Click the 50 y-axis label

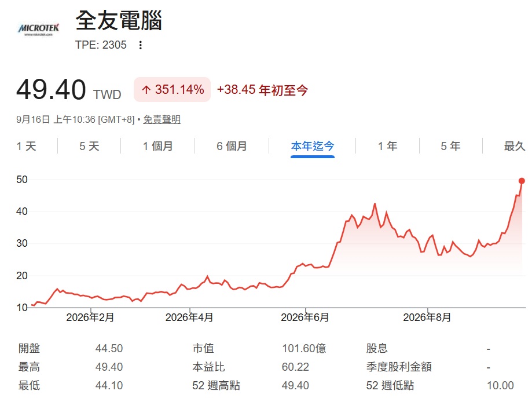point(22,180)
